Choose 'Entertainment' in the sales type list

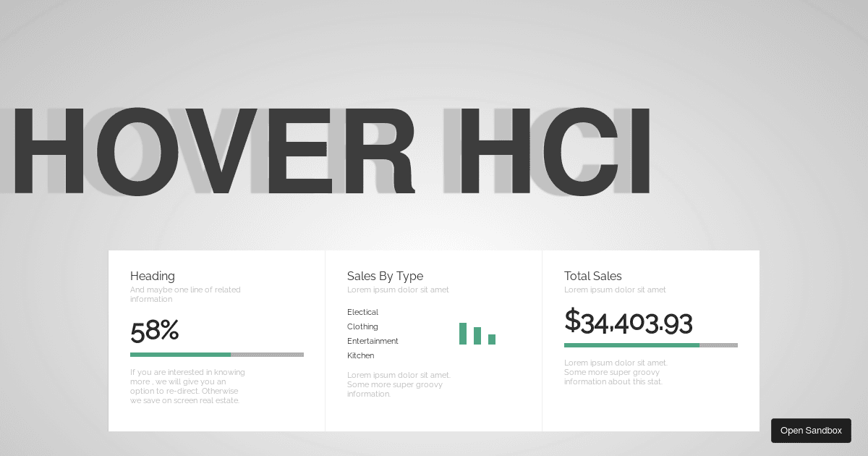click(x=373, y=341)
